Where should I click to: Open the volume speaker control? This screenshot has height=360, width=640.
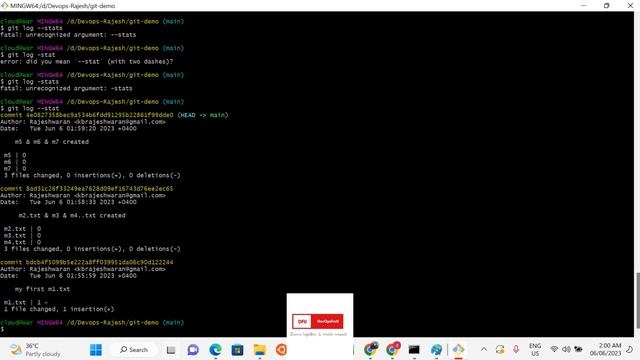tap(566, 349)
